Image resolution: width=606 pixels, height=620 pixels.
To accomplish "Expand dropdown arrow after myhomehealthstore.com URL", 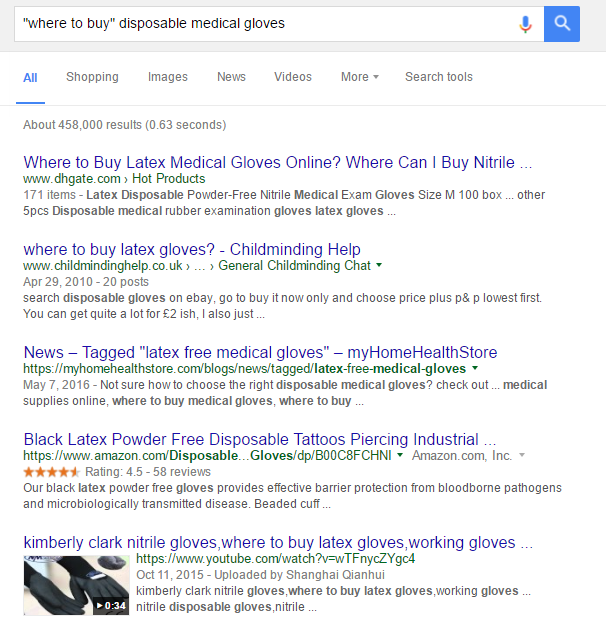I will pyautogui.click(x=475, y=368).
